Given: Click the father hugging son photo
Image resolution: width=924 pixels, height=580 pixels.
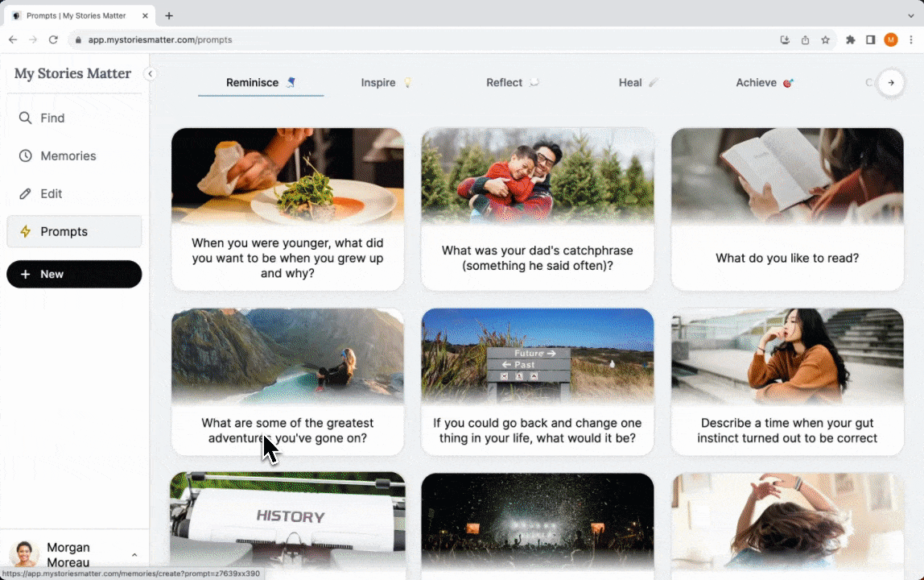Looking at the screenshot, I should pyautogui.click(x=538, y=176).
